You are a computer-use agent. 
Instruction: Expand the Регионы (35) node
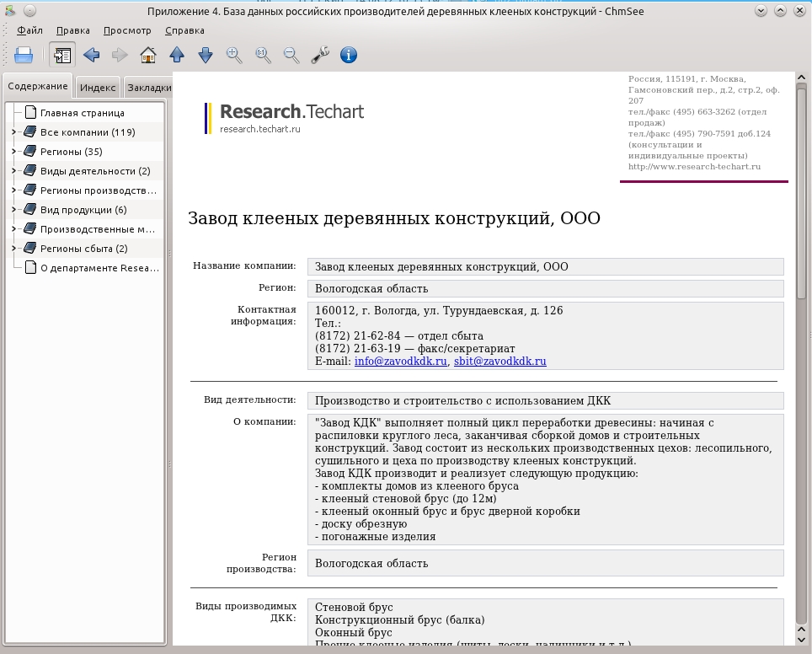(x=14, y=152)
